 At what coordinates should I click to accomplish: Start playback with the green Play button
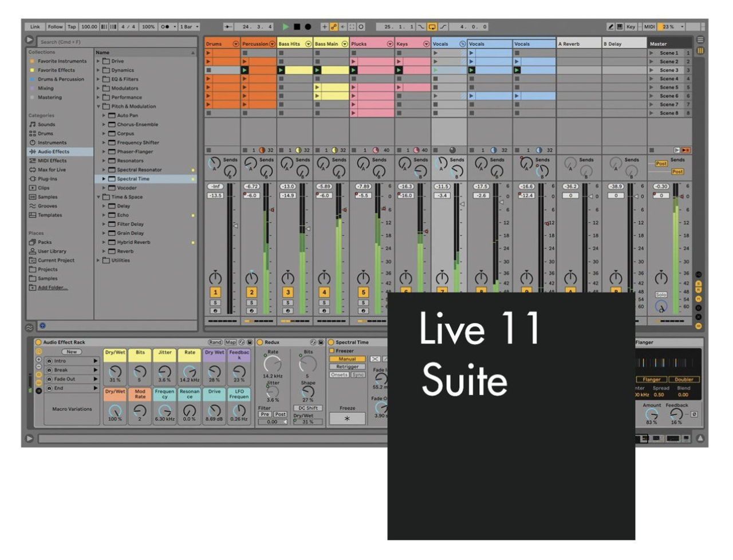click(x=286, y=26)
